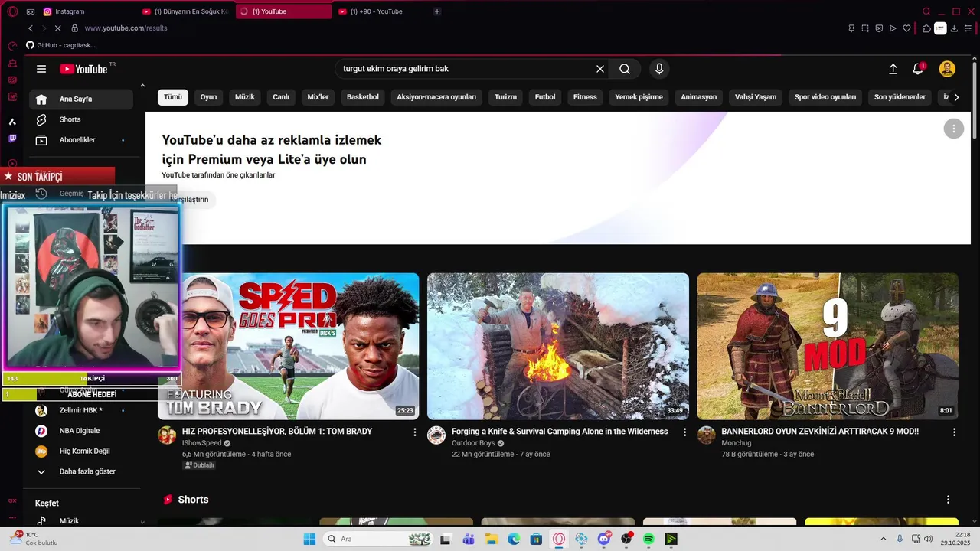Open the NBA Digitale subscription
The height and width of the screenshot is (551, 980).
point(81,431)
